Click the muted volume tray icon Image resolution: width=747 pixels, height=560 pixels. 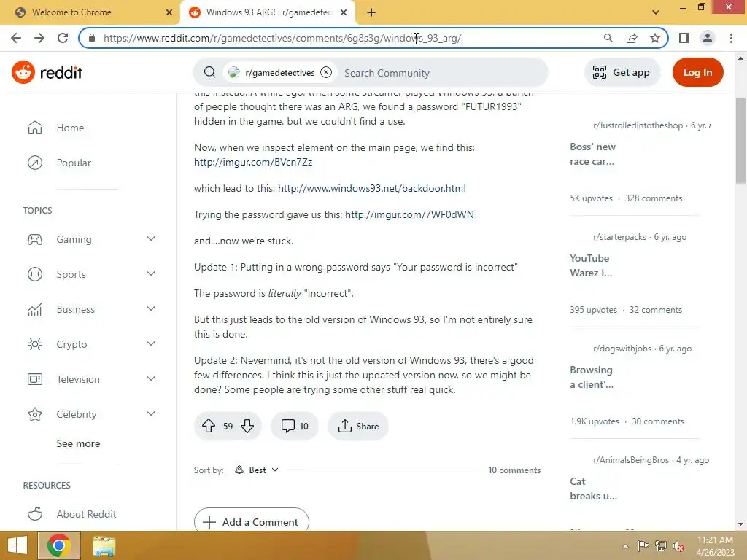(x=678, y=546)
